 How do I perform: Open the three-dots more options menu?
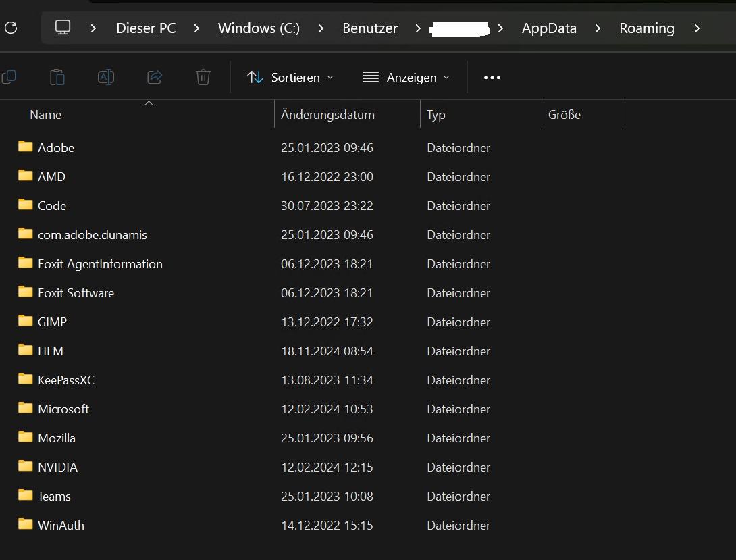click(492, 78)
